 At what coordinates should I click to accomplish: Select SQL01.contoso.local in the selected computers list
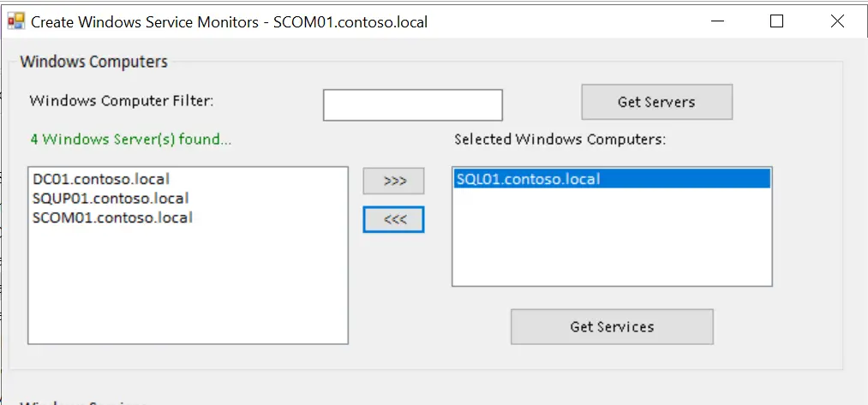coord(528,179)
